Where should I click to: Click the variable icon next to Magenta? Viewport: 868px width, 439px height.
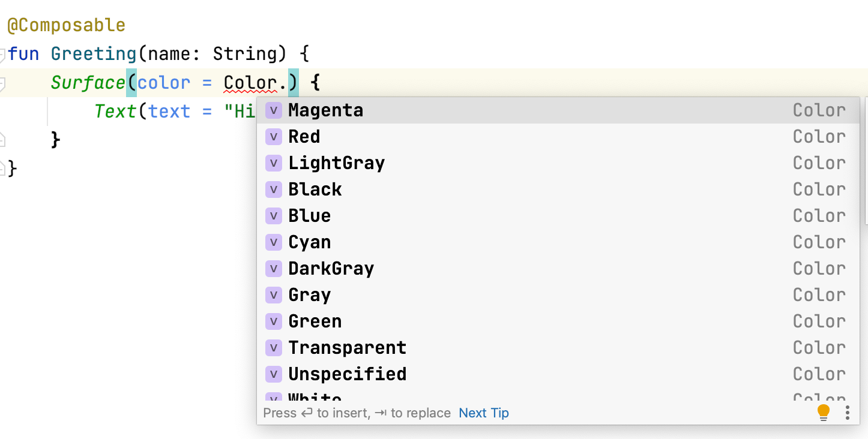(x=273, y=110)
